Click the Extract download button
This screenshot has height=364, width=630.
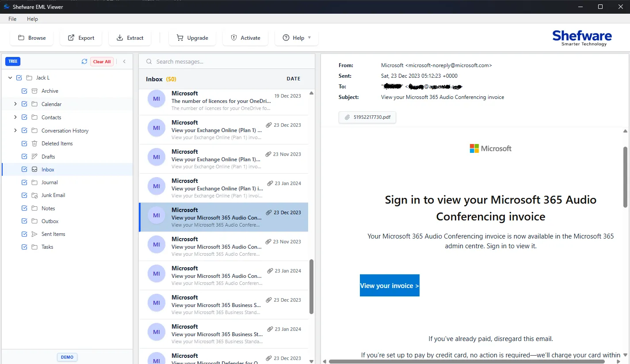coord(130,38)
